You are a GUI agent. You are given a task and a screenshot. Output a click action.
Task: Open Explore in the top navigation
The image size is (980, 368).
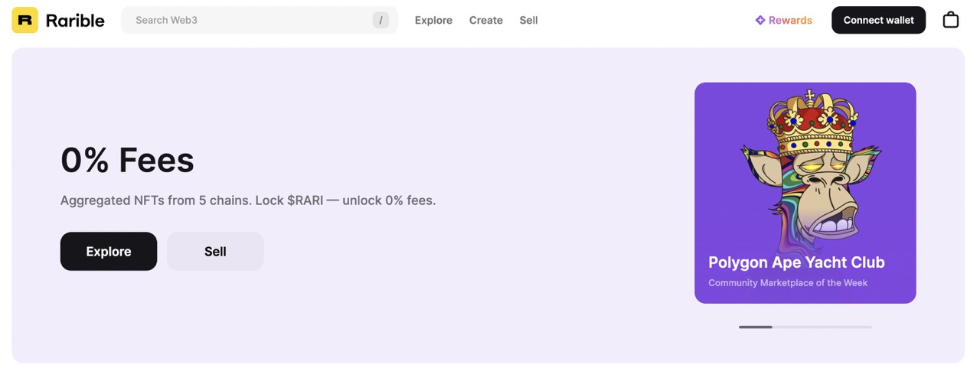433,20
